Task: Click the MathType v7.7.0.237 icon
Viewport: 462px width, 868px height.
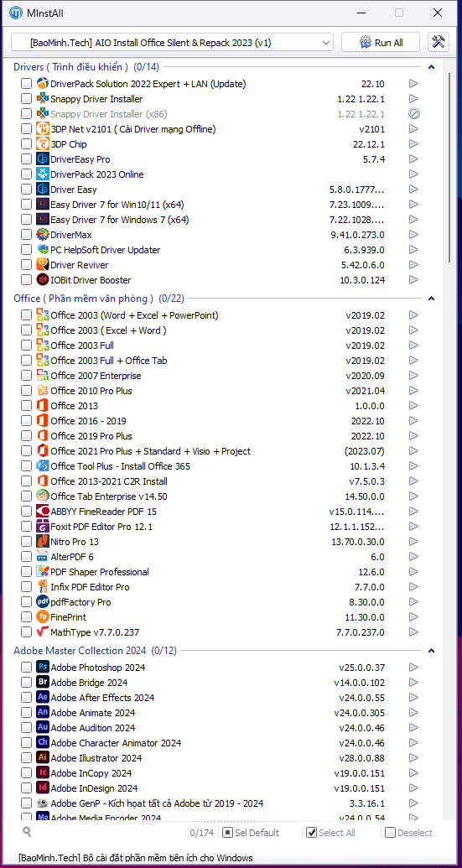Action: [43, 632]
